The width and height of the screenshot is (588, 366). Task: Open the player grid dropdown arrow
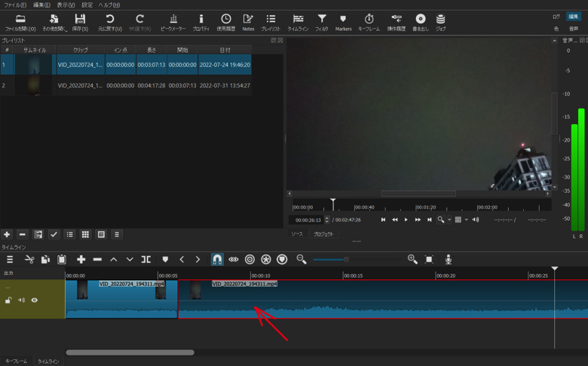466,220
